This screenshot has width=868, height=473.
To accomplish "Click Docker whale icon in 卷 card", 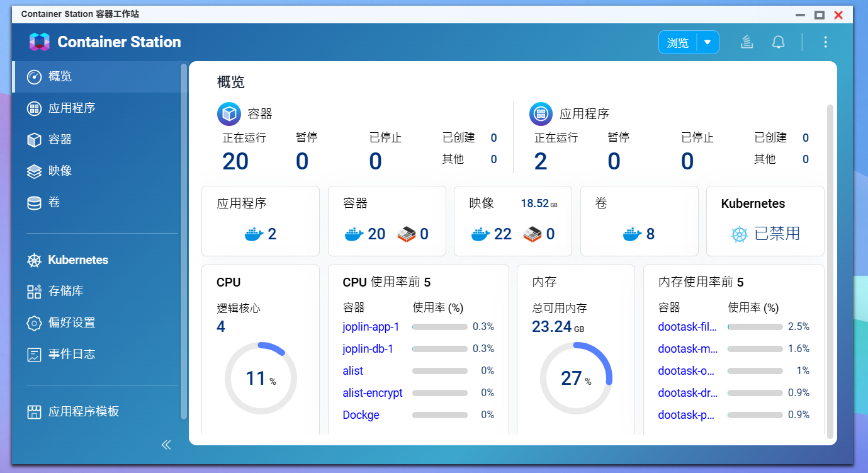I will point(632,234).
